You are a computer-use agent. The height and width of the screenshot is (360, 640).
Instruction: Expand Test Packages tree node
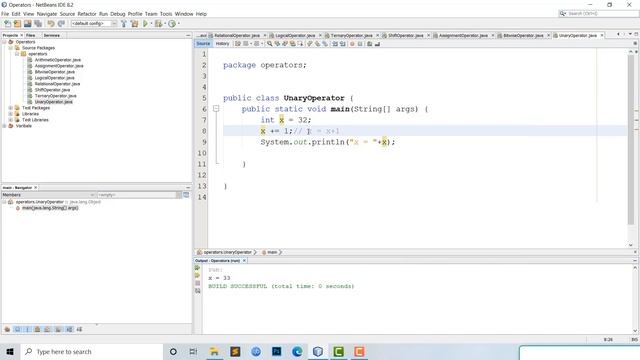(x=11, y=108)
